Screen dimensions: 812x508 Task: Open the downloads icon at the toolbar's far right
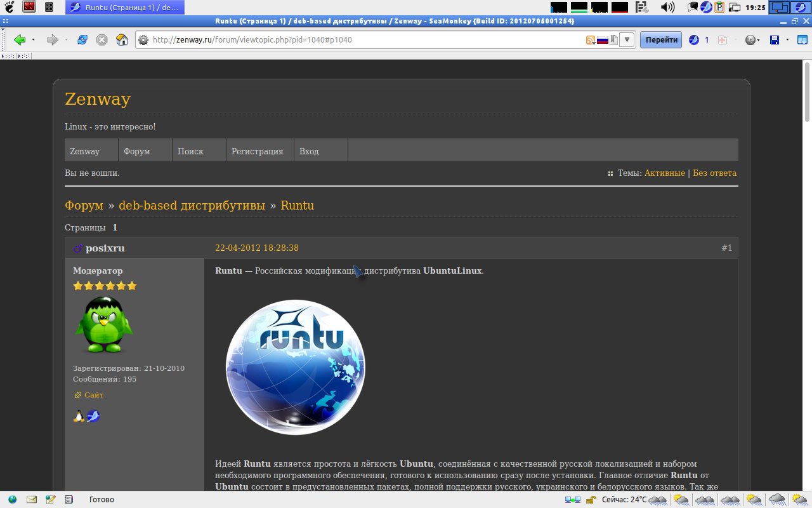click(802, 40)
